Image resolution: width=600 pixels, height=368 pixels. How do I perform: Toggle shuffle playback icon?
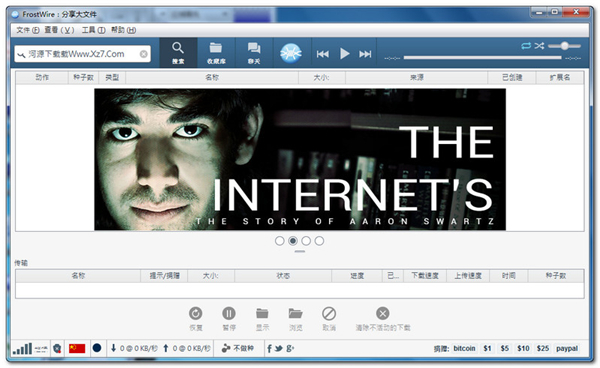(x=539, y=46)
